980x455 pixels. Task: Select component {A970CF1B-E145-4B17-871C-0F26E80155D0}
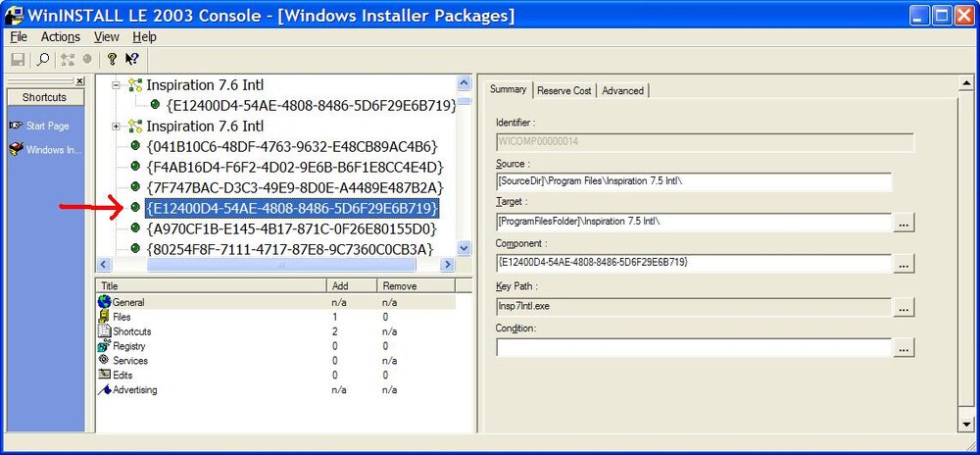(291, 228)
